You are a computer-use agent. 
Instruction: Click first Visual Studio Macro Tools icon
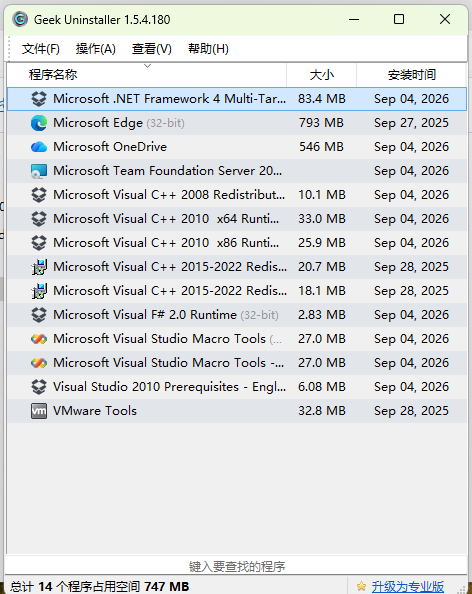pos(39,339)
